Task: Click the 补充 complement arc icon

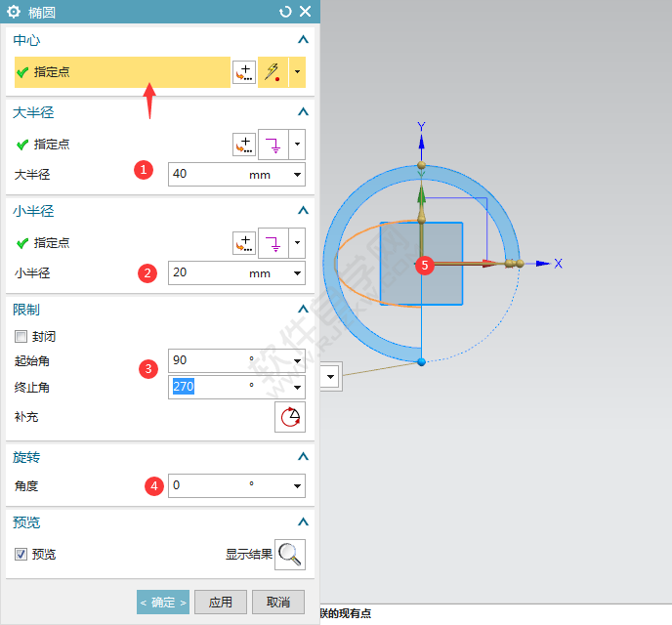Action: point(289,417)
